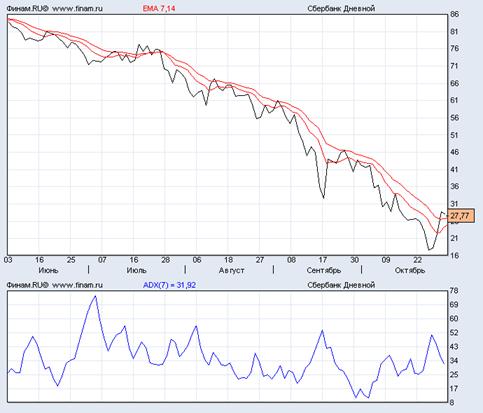Screen dimensions: 483x413
Task: Click "www.finam.ru" text above the ADX chart
Action: click(77, 285)
